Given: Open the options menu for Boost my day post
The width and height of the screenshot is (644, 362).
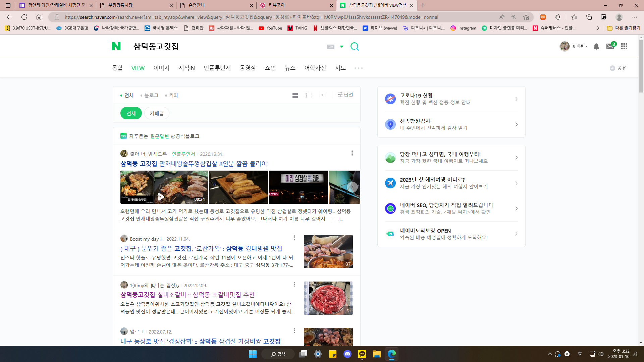Looking at the screenshot, I should coord(294,238).
